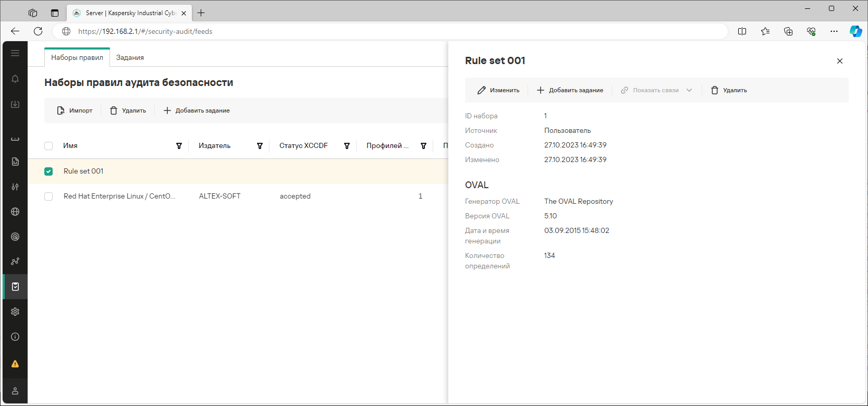Expand the hamburger navigation menu
This screenshot has height=406, width=868.
pyautogui.click(x=15, y=53)
